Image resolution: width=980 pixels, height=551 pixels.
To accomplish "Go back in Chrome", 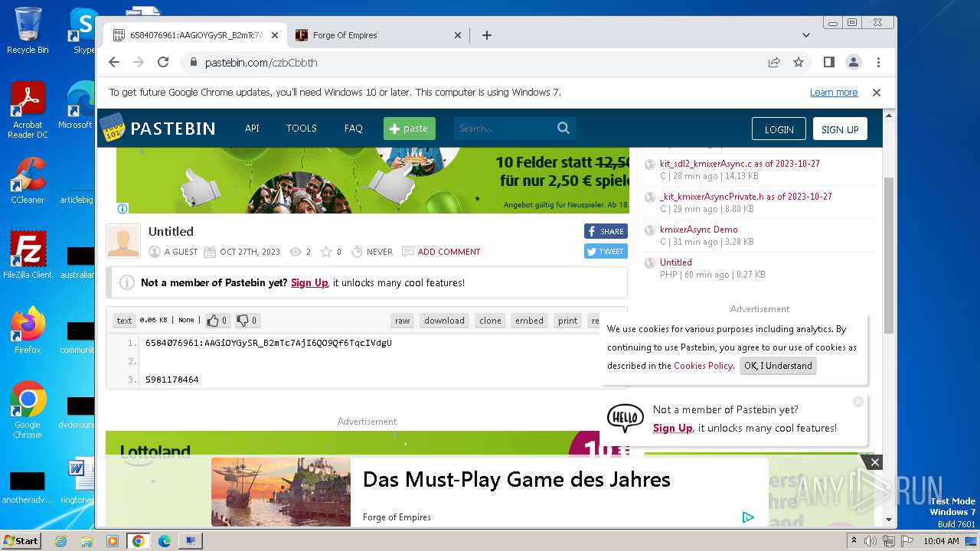I will pyautogui.click(x=114, y=62).
